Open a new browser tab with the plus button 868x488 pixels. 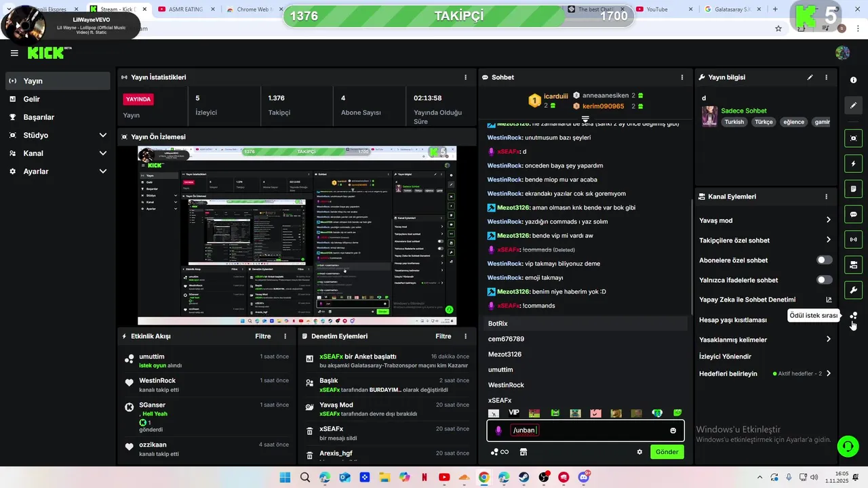click(775, 9)
